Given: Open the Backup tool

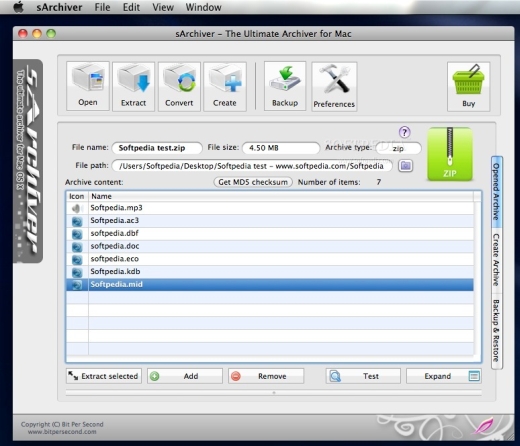Looking at the screenshot, I should click(x=285, y=86).
